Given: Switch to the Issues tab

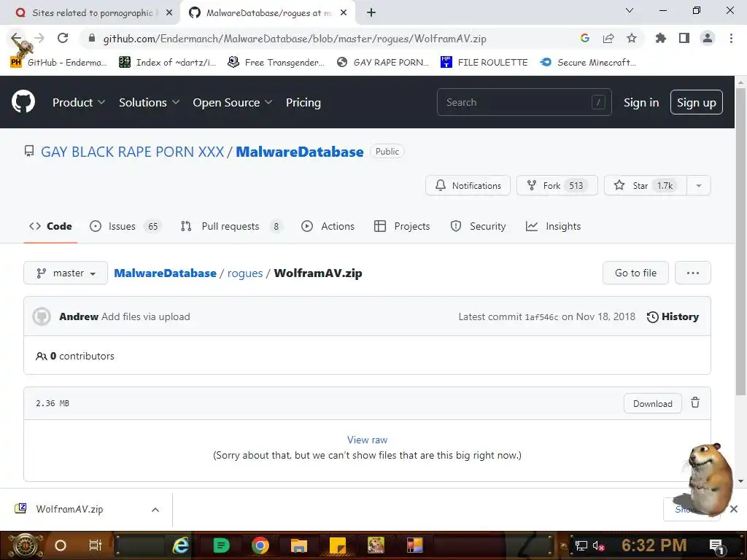Looking at the screenshot, I should (125, 226).
